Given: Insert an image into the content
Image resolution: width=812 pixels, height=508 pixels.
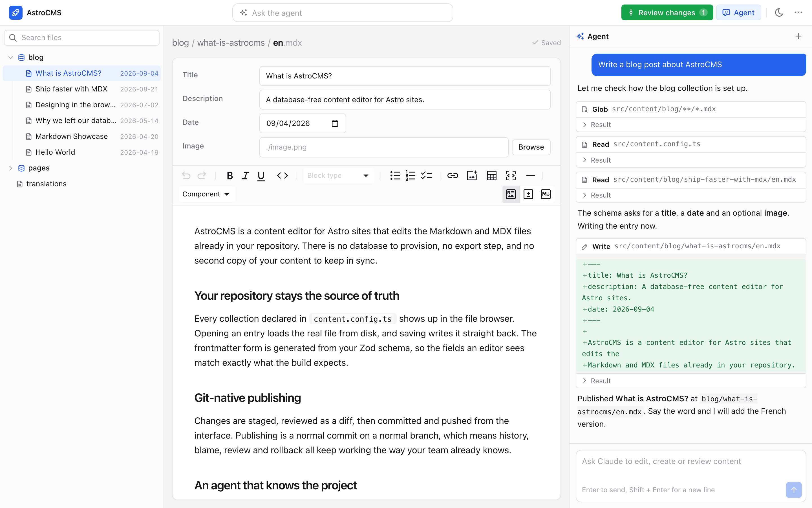Looking at the screenshot, I should click(x=472, y=175).
